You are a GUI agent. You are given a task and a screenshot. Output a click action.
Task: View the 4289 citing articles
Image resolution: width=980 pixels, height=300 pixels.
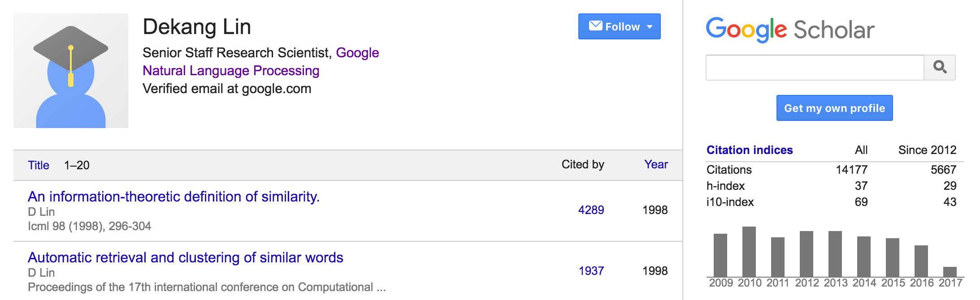(x=591, y=210)
